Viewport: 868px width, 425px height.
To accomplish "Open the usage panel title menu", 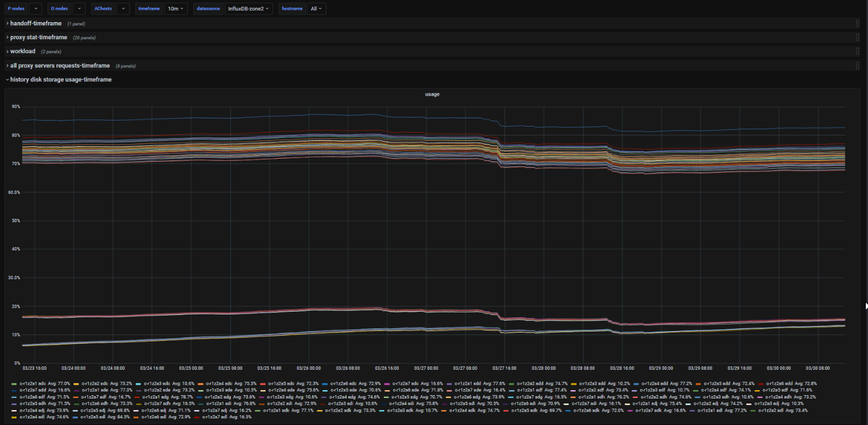I will pyautogui.click(x=432, y=95).
